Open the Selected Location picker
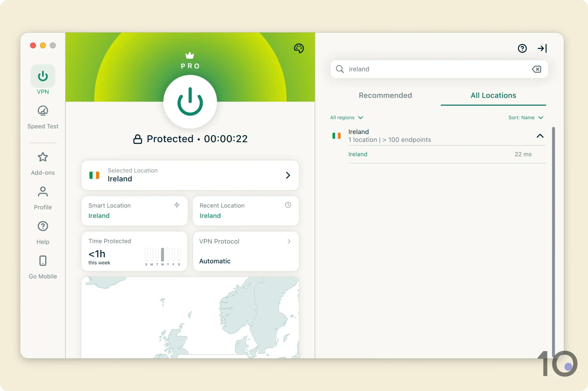588x391 pixels. (190, 175)
